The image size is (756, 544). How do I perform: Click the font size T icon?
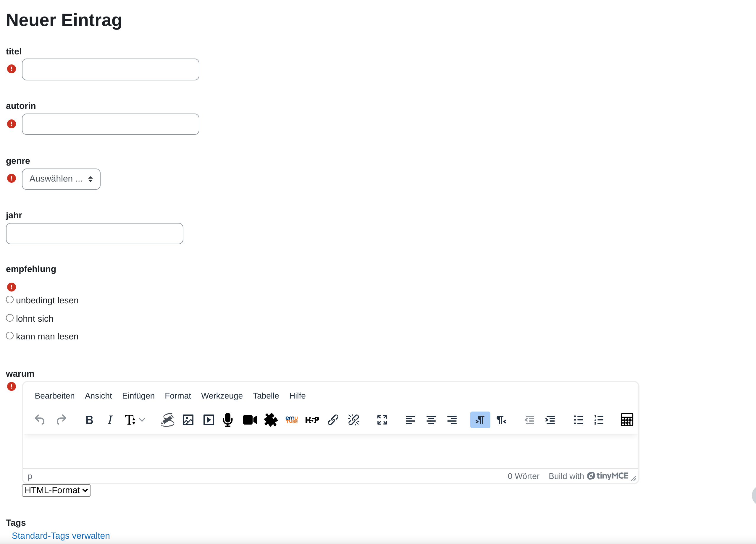click(130, 420)
